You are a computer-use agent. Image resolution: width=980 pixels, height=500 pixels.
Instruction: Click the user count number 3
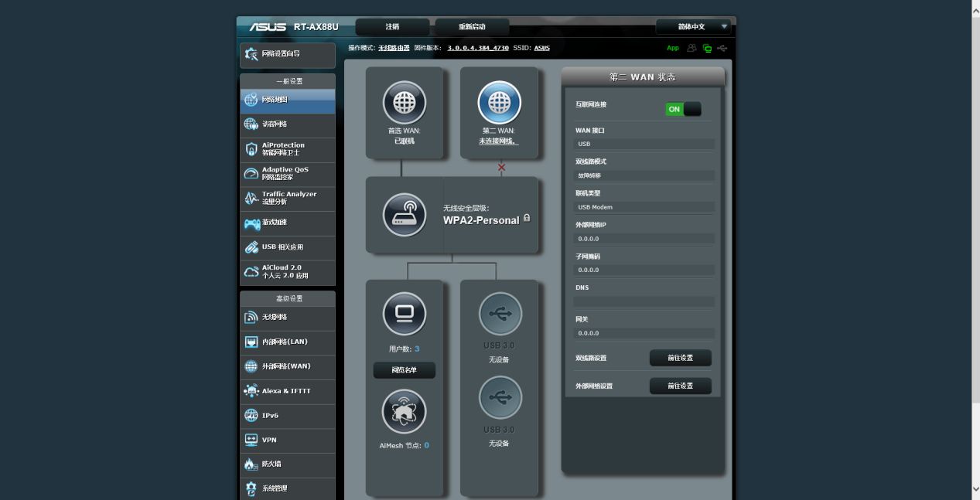(x=417, y=349)
